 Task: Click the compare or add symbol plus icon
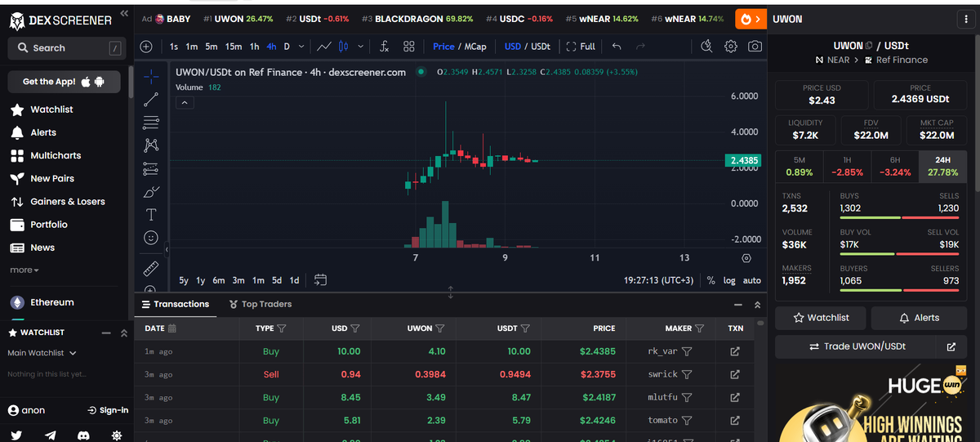(x=146, y=47)
